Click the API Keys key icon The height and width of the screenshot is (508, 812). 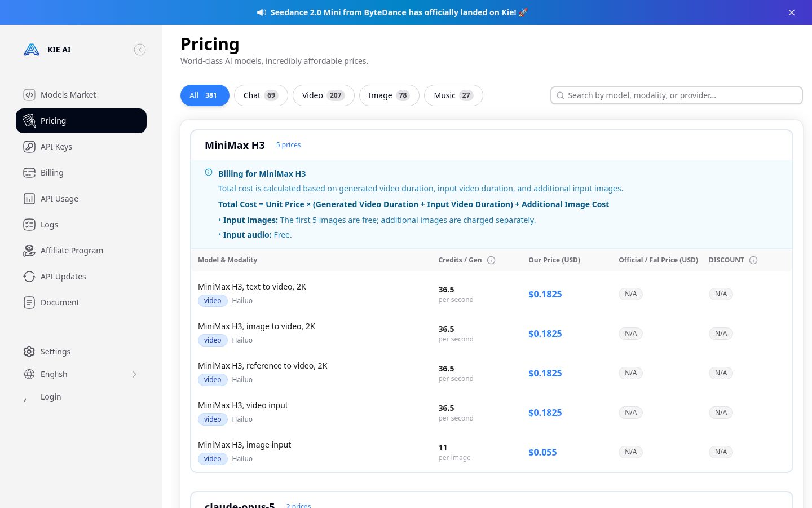click(29, 147)
